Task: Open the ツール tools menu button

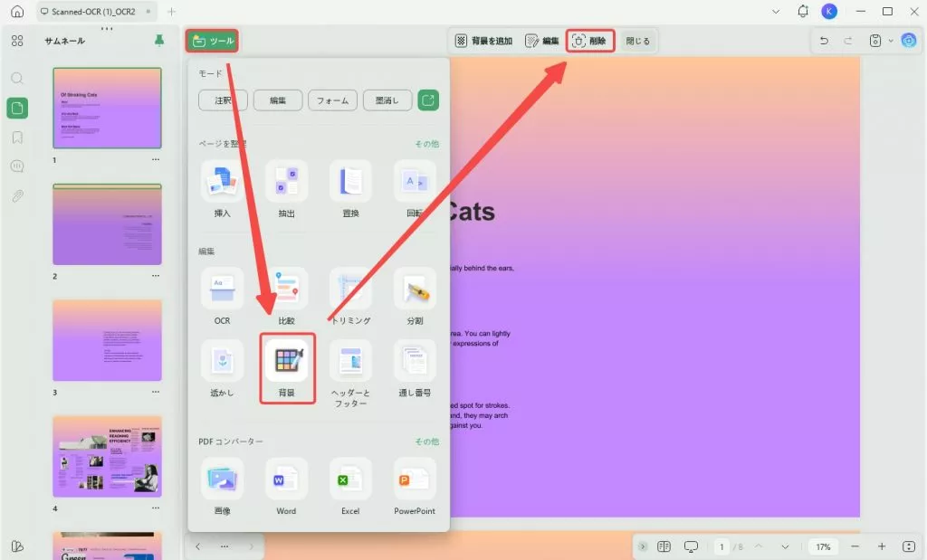Action: tap(212, 41)
